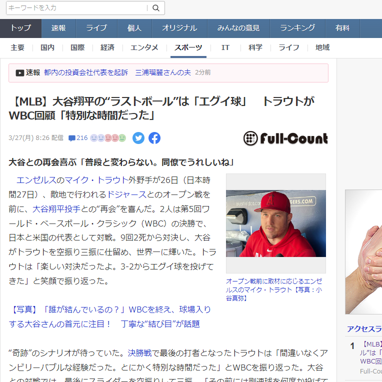Open the ランキング tab
The height and width of the screenshot is (382, 382).
click(x=298, y=28)
